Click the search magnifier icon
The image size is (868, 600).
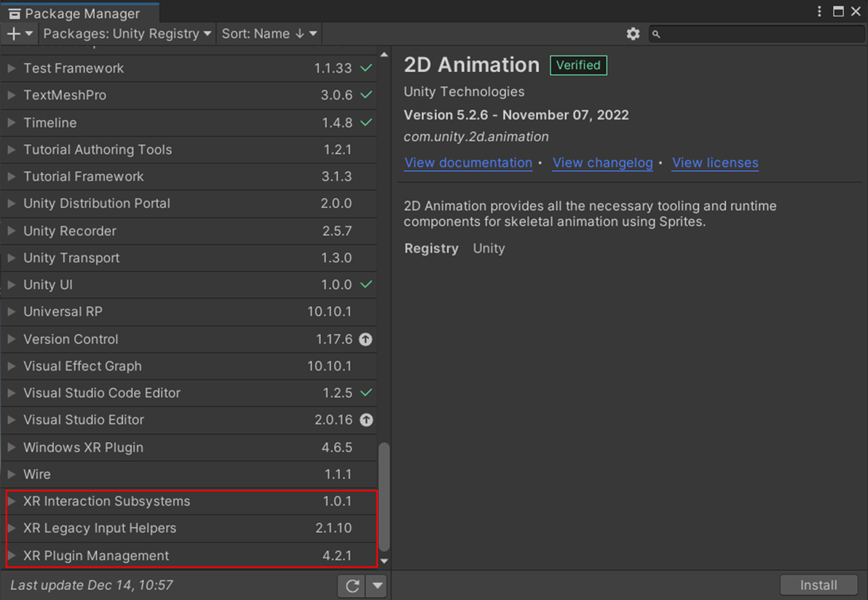tap(656, 34)
